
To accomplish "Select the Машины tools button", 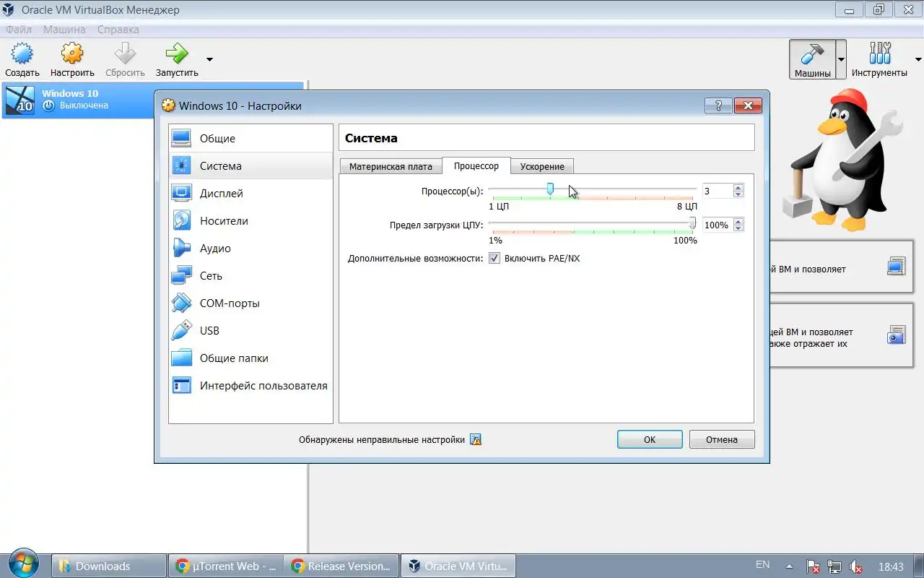I will pyautogui.click(x=813, y=59).
